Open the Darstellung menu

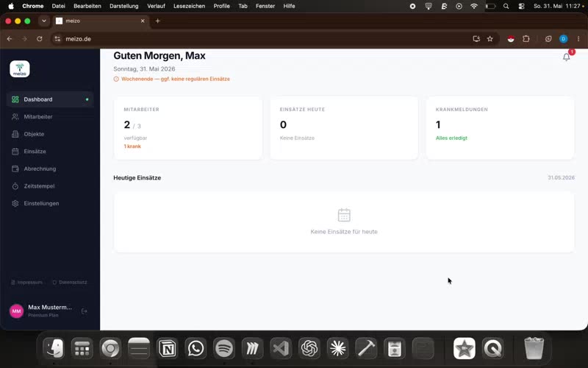(x=123, y=6)
